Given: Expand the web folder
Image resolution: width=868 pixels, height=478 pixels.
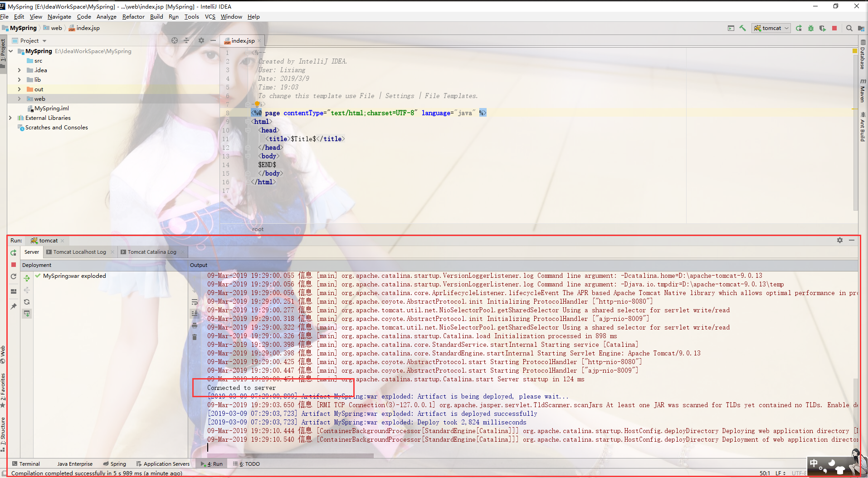Looking at the screenshot, I should (19, 99).
